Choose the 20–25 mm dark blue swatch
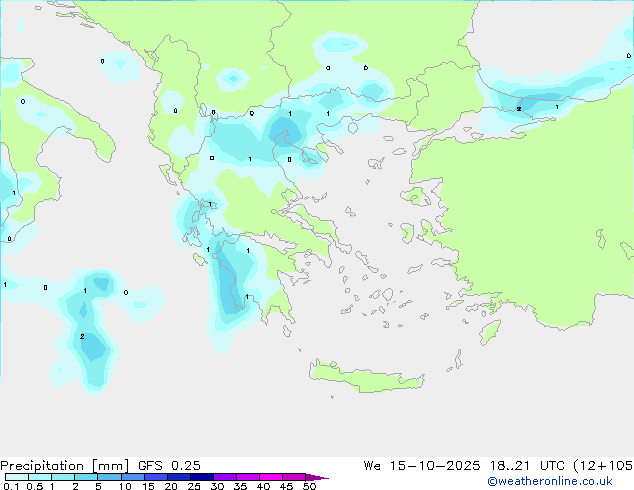 pos(178,477)
